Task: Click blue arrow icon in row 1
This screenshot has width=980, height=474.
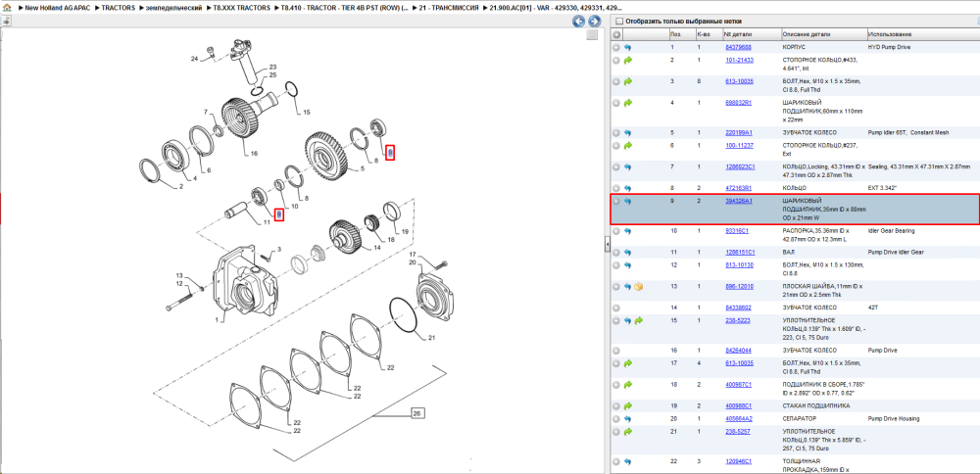Action: (628, 47)
